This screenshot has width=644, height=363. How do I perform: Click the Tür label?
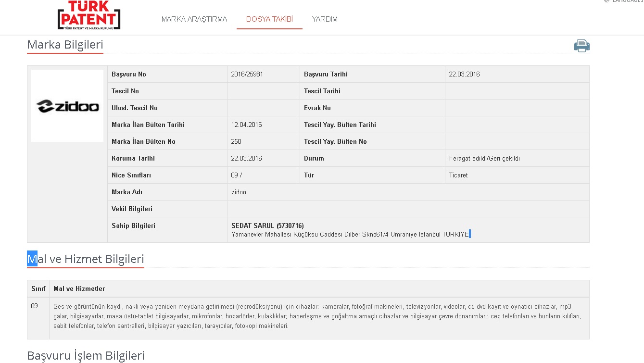pyautogui.click(x=309, y=175)
